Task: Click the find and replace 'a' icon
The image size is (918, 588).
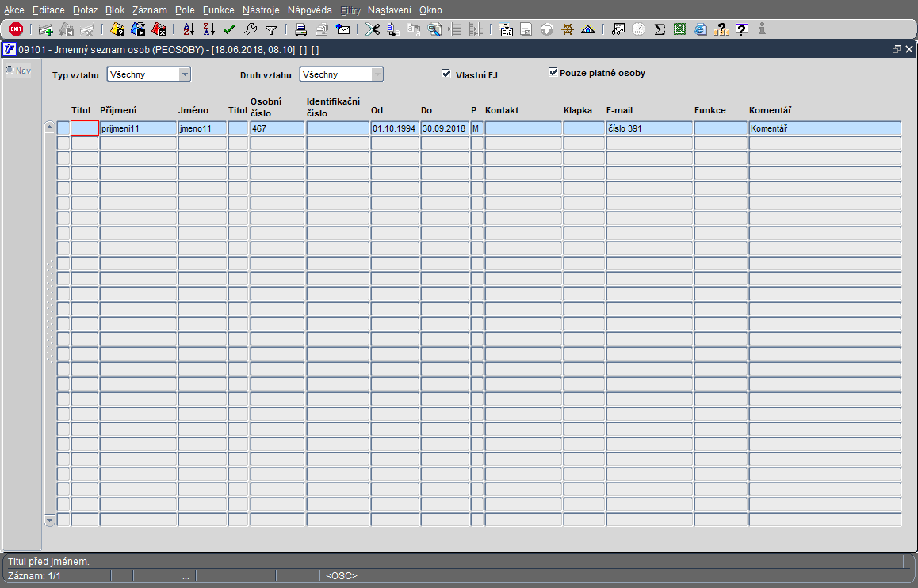Action: coord(393,29)
